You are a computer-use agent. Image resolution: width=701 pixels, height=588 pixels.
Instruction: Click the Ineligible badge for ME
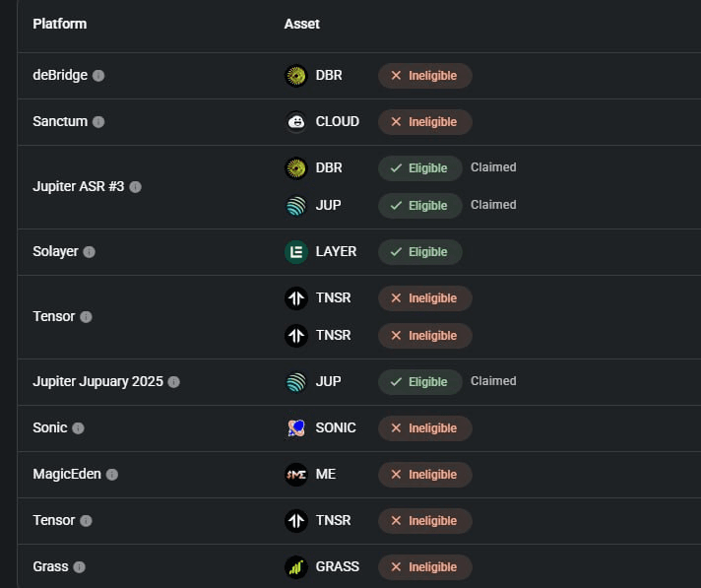[424, 475]
